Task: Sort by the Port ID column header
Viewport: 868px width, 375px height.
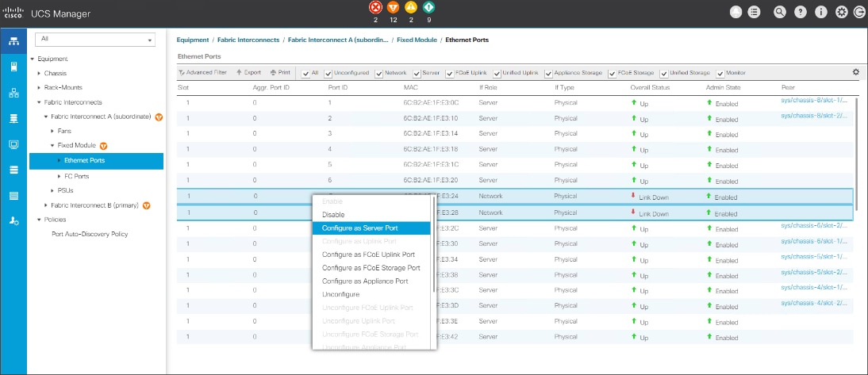Action: [338, 87]
